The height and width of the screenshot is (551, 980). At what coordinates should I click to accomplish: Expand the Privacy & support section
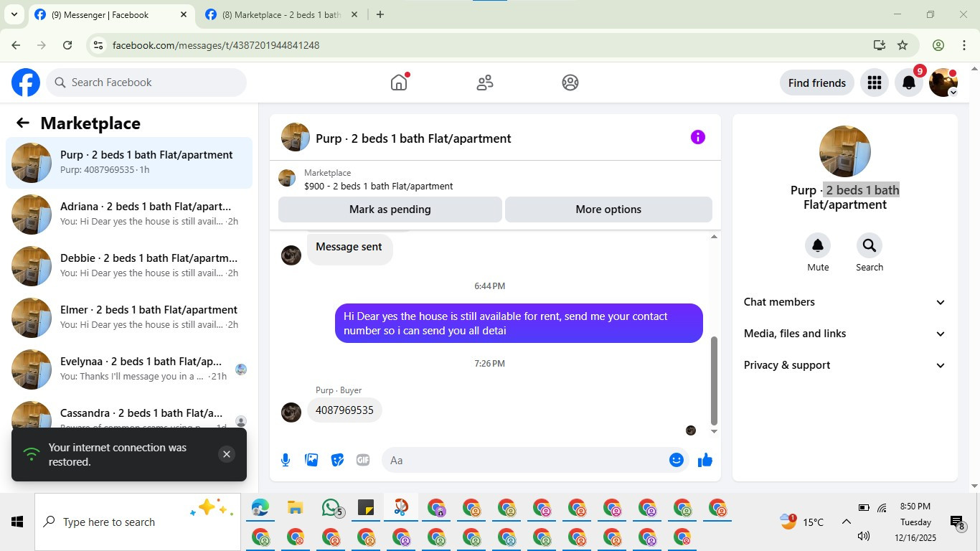[x=844, y=365]
